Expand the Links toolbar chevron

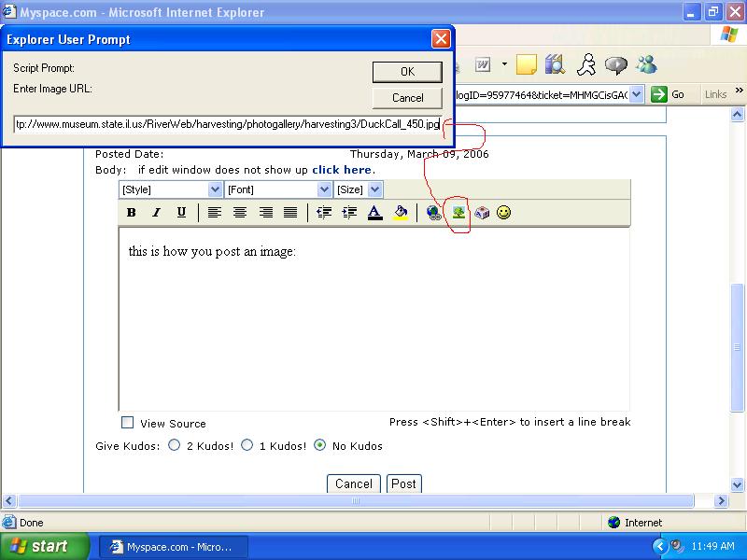click(739, 90)
